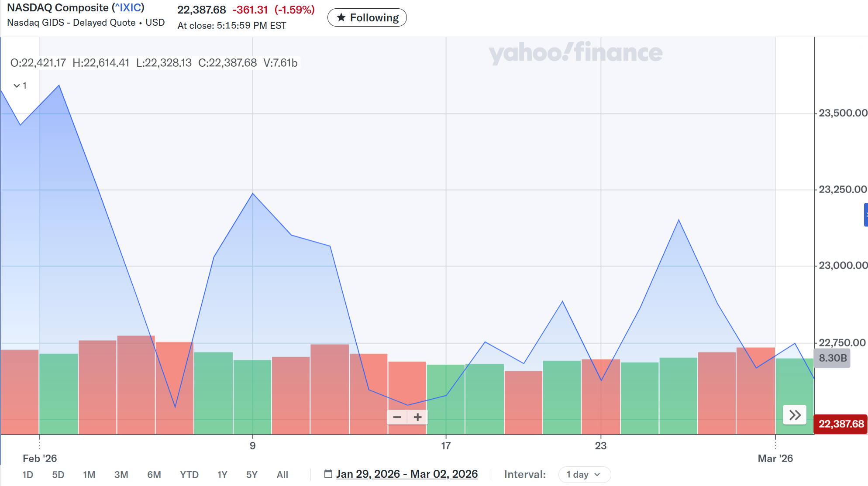Collapse the chart legend chevron labeled 1

point(17,86)
